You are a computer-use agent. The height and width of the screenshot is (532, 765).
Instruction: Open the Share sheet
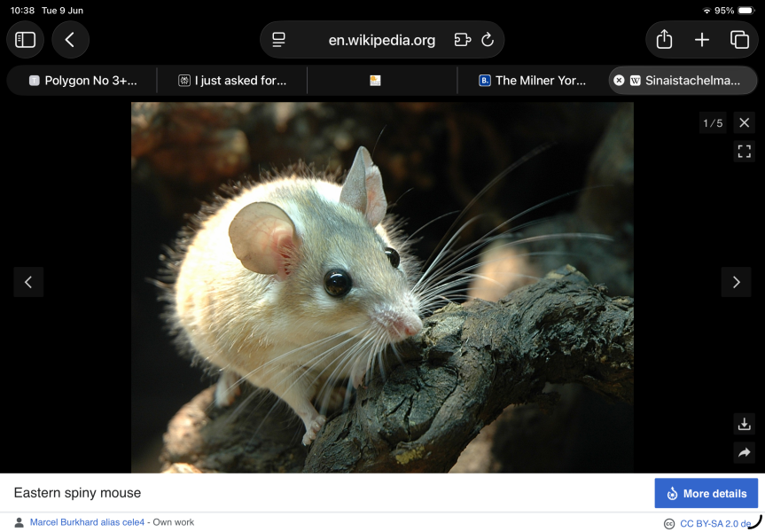[664, 40]
